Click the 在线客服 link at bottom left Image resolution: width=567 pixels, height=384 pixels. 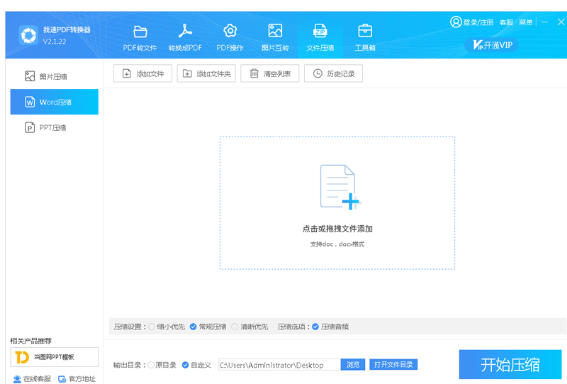point(32,379)
